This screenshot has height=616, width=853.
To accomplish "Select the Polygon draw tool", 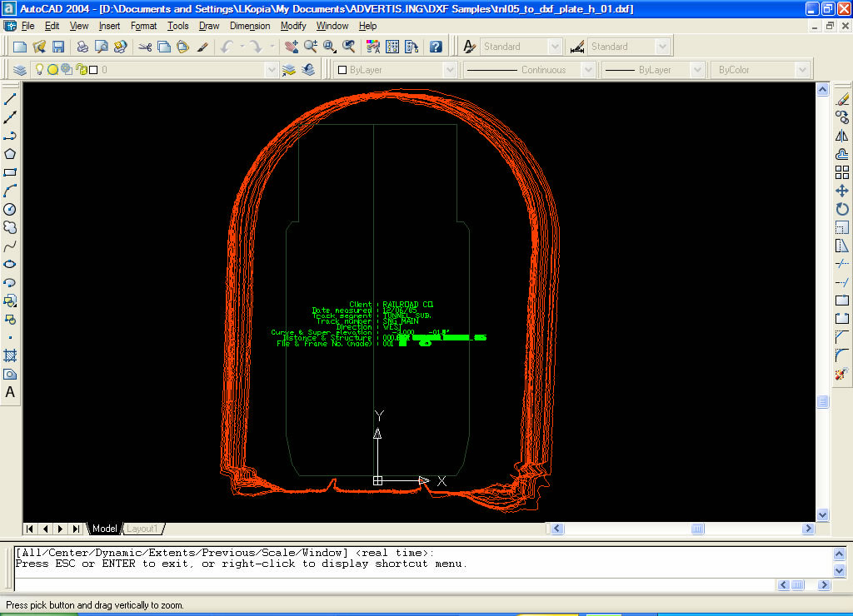I will (x=10, y=154).
